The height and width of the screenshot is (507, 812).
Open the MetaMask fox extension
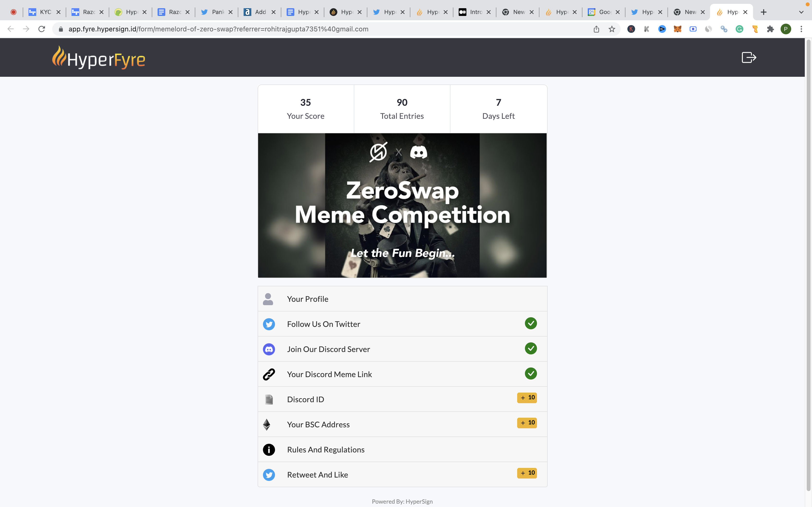[x=677, y=29]
